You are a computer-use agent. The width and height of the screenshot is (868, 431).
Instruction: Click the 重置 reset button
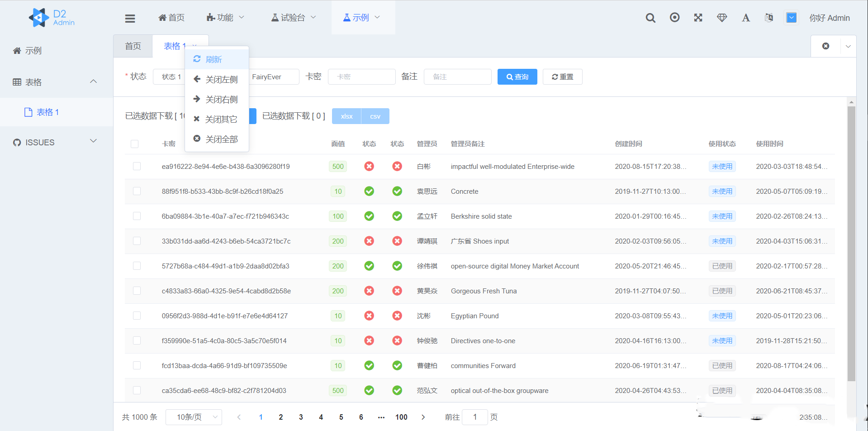(563, 77)
